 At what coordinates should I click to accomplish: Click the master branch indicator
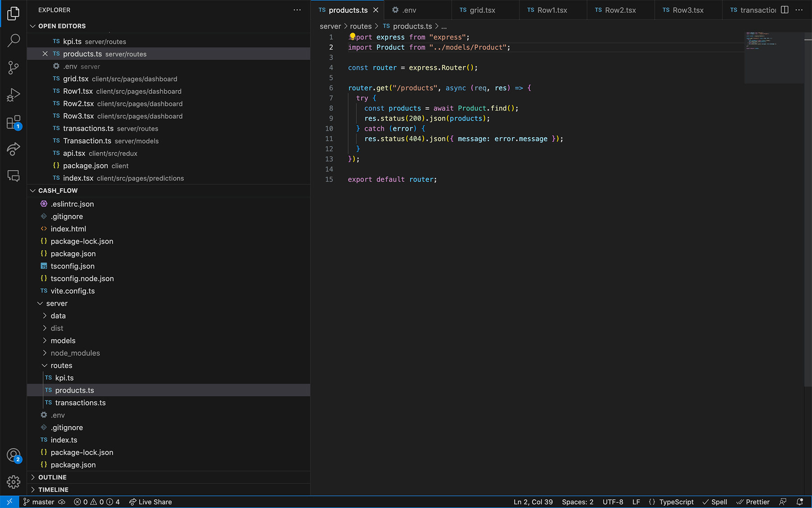click(39, 502)
